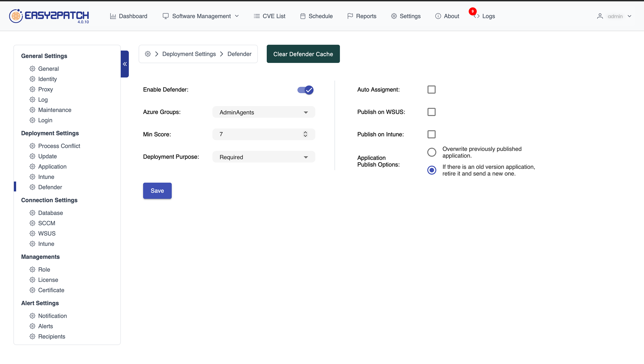644x364 pixels.
Task: Click gear icon beside Proxy
Action: pos(32,89)
